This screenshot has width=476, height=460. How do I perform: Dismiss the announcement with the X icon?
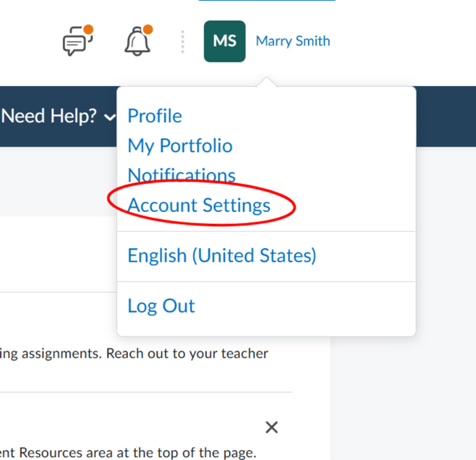point(271,427)
